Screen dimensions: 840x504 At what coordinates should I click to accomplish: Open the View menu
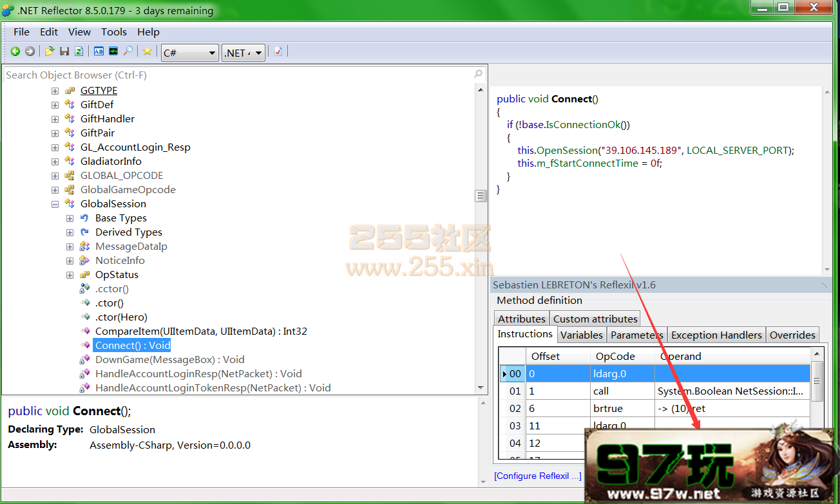point(79,32)
